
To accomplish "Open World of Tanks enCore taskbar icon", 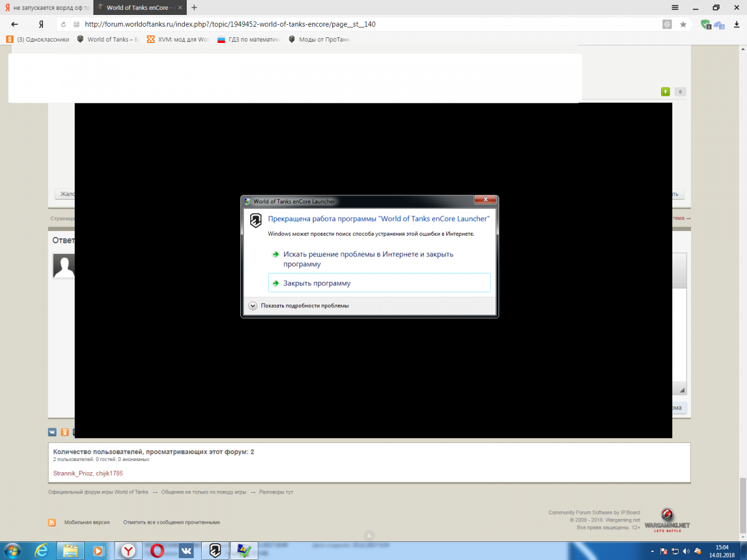I will [x=214, y=551].
